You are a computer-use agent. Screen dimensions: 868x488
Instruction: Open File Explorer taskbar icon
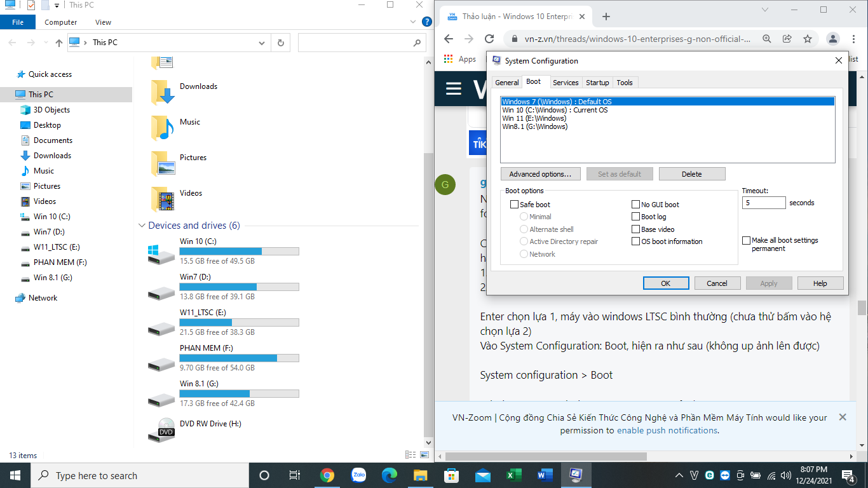pos(421,475)
